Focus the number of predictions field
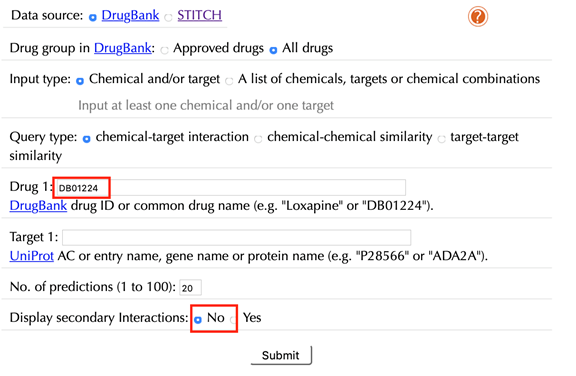 pyautogui.click(x=190, y=288)
